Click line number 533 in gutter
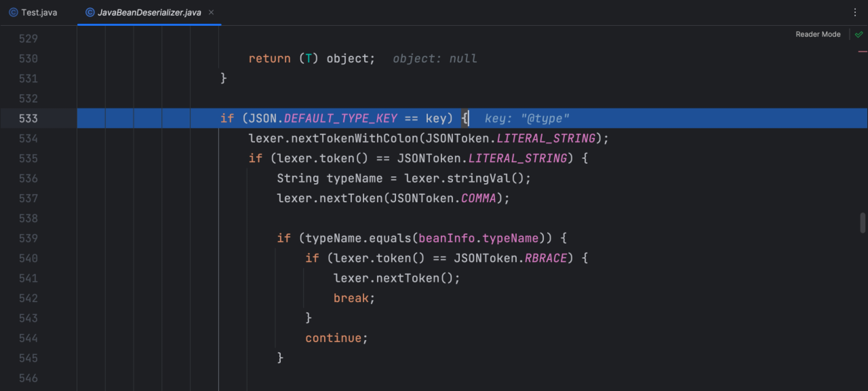Image resolution: width=868 pixels, height=391 pixels. pyautogui.click(x=28, y=118)
